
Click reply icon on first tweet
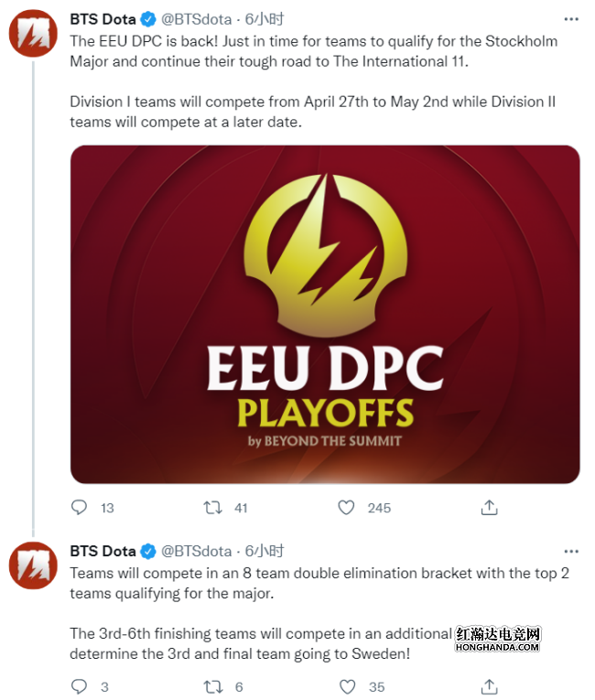pos(79,507)
